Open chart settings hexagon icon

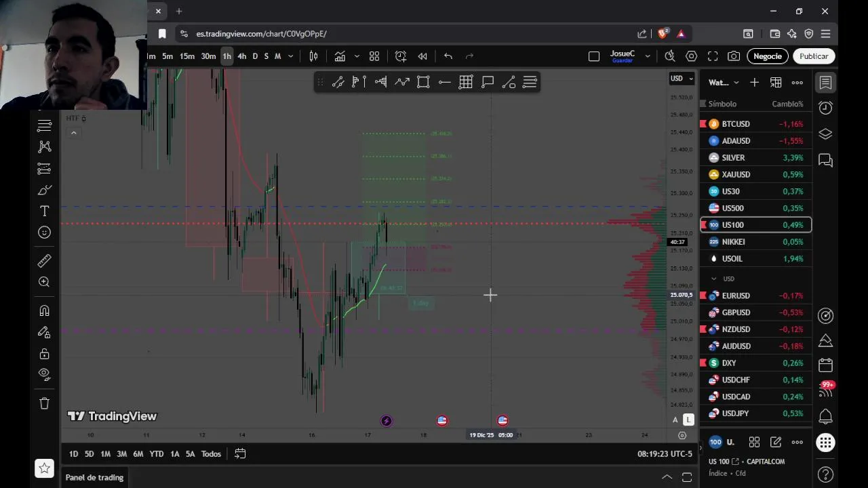[692, 56]
